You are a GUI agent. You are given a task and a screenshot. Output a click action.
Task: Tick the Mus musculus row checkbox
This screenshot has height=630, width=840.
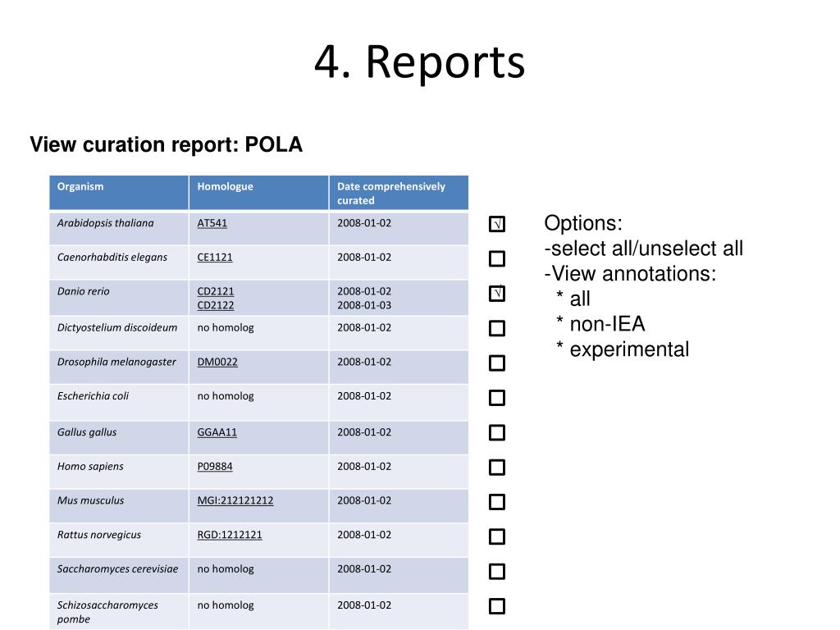(496, 502)
